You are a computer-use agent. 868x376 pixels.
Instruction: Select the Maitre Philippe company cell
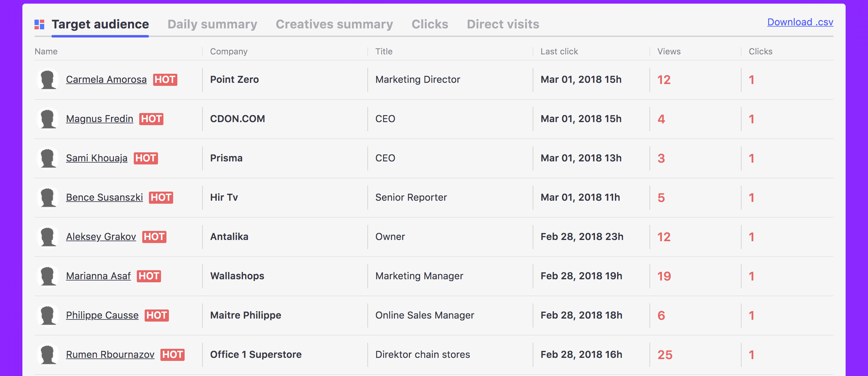246,316
